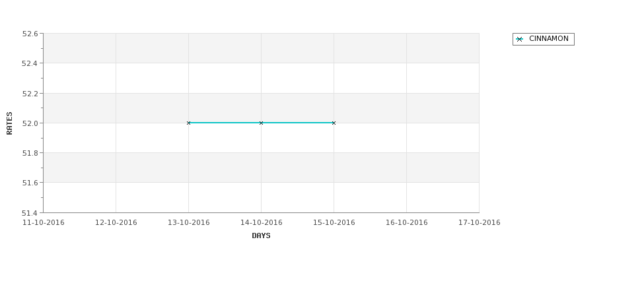This screenshot has width=644, height=283.
Task: Click the 52.6 y-axis tick label
Action: click(x=30, y=34)
